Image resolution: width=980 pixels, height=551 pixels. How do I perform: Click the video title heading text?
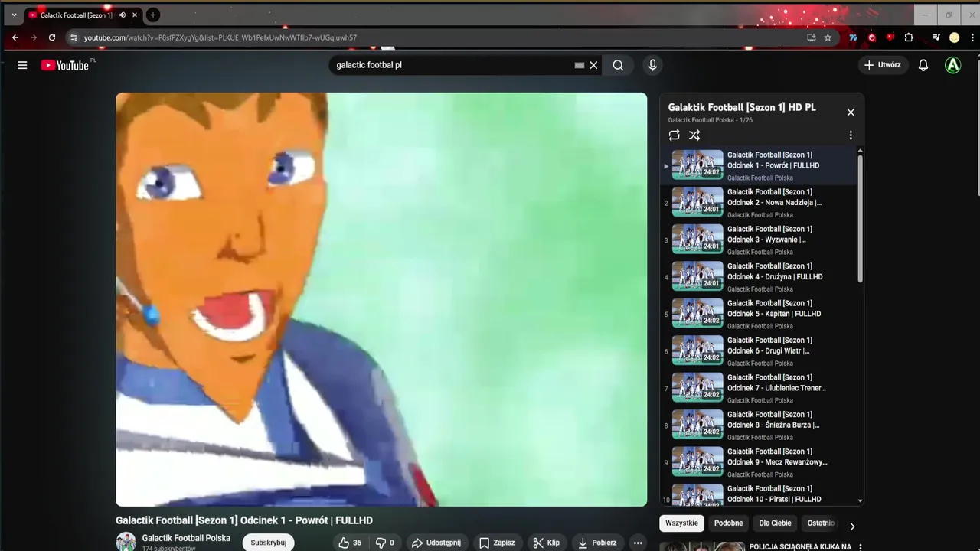(x=244, y=520)
